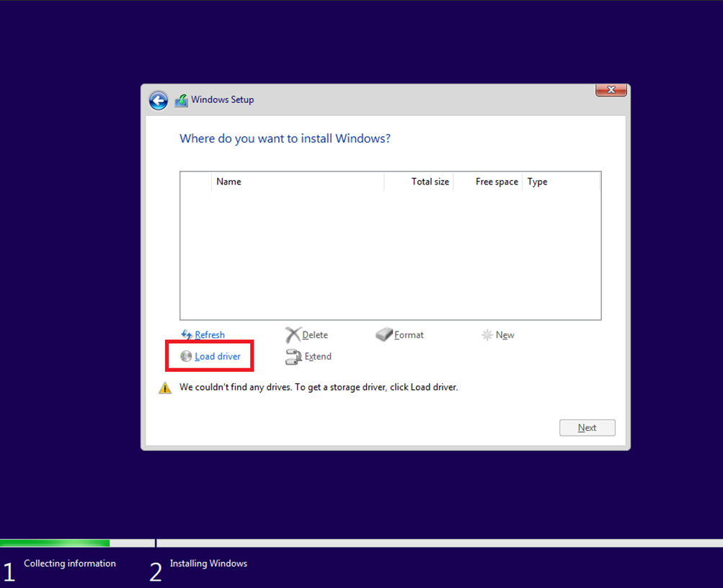
Task: Click the New partition star icon
Action: tap(487, 335)
